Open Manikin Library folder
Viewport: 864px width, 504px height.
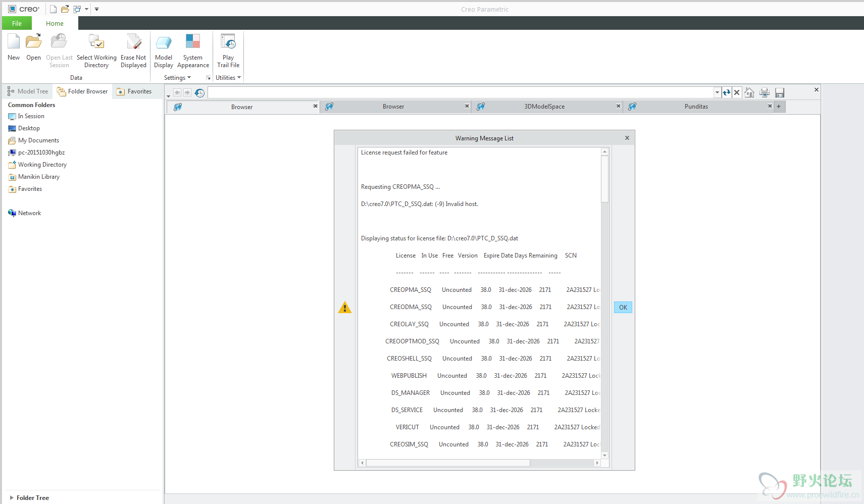click(34, 177)
